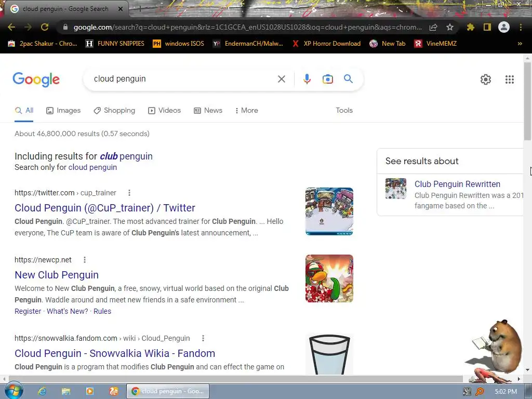Open the FUNNY SNIPPIES bookmark
Screen dimensions: 532x399
pyautogui.click(x=115, y=44)
